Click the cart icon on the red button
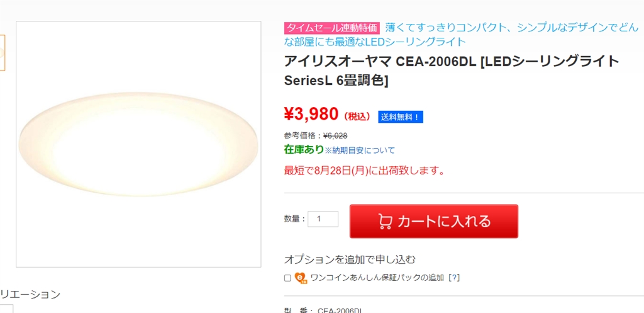Viewport: 644px width, 313px height. [385, 221]
